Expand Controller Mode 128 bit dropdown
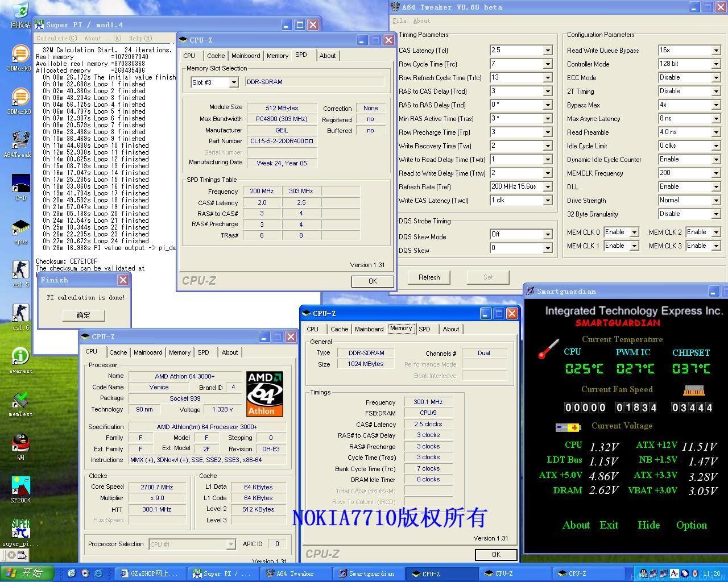This screenshot has height=582, width=728. coord(715,64)
